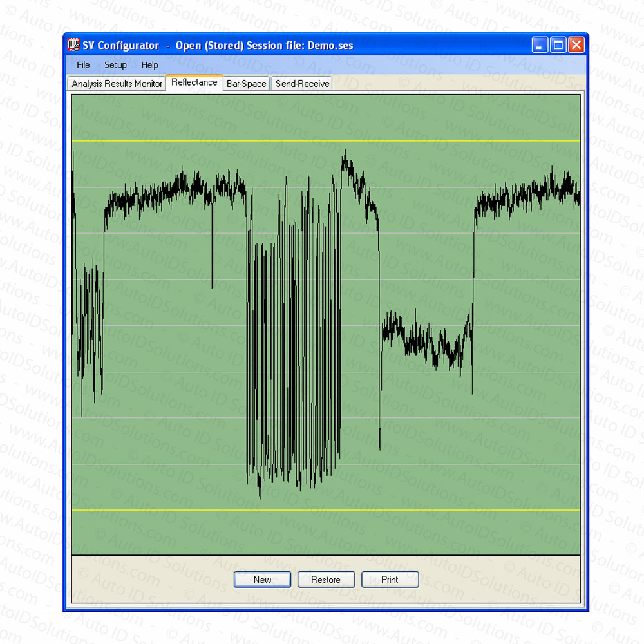Select the Reflectance tab

[194, 82]
